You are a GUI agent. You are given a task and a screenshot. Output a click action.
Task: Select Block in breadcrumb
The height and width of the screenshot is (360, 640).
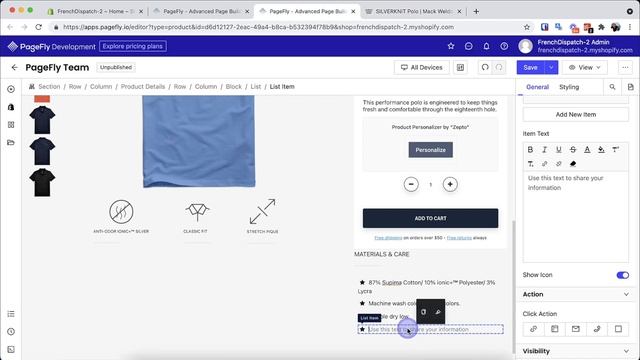coord(233,87)
